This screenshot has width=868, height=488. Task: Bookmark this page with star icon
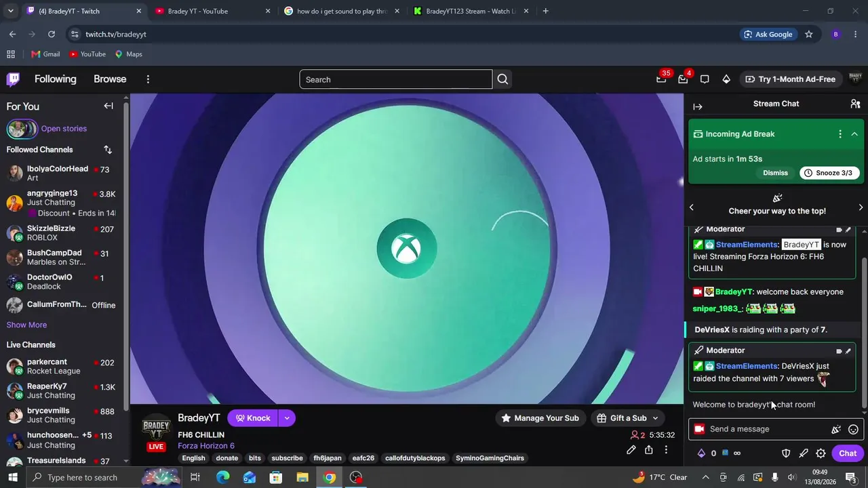tap(808, 34)
